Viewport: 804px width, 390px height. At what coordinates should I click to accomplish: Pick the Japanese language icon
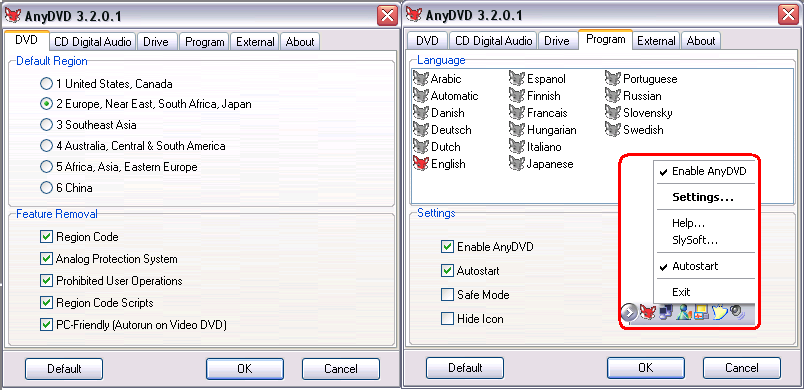(x=517, y=163)
